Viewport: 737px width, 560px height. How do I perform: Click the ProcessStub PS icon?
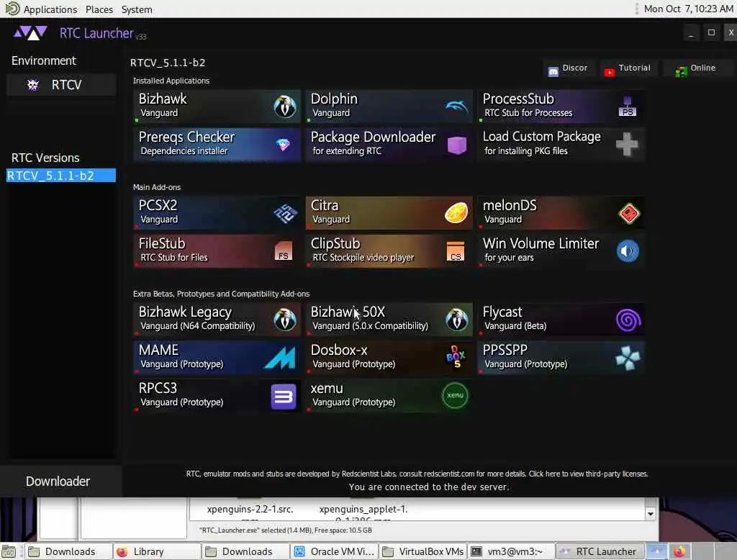tap(628, 107)
